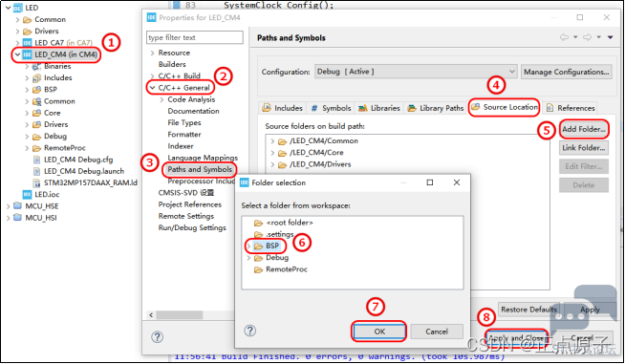Expand the BSP folder in Folder selection

click(x=248, y=246)
